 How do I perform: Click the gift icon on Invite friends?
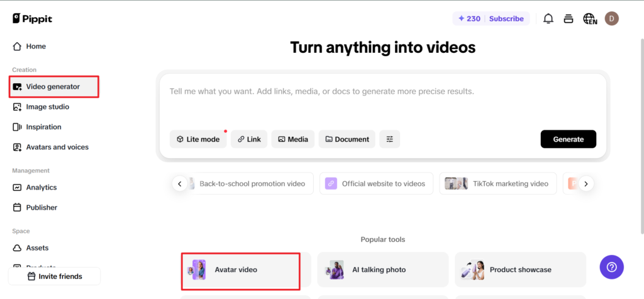click(31, 276)
